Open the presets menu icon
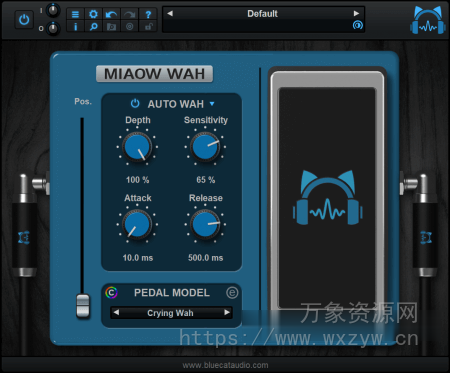 76,14
